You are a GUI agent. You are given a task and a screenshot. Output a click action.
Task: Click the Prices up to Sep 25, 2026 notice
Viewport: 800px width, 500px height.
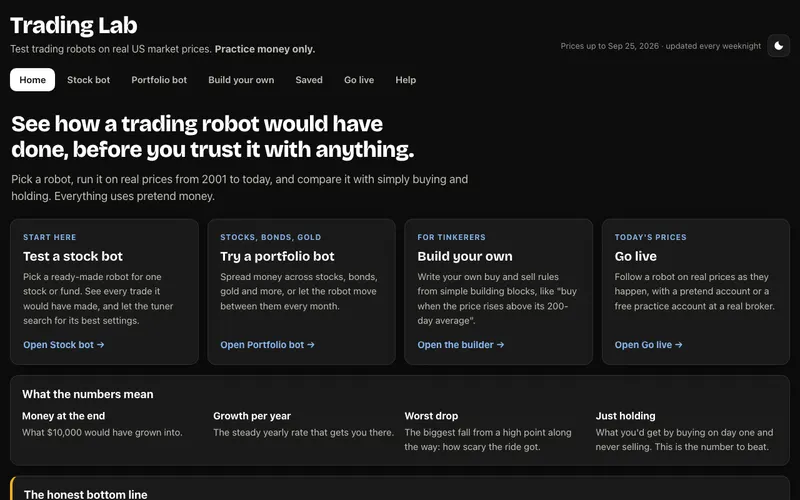tap(661, 46)
